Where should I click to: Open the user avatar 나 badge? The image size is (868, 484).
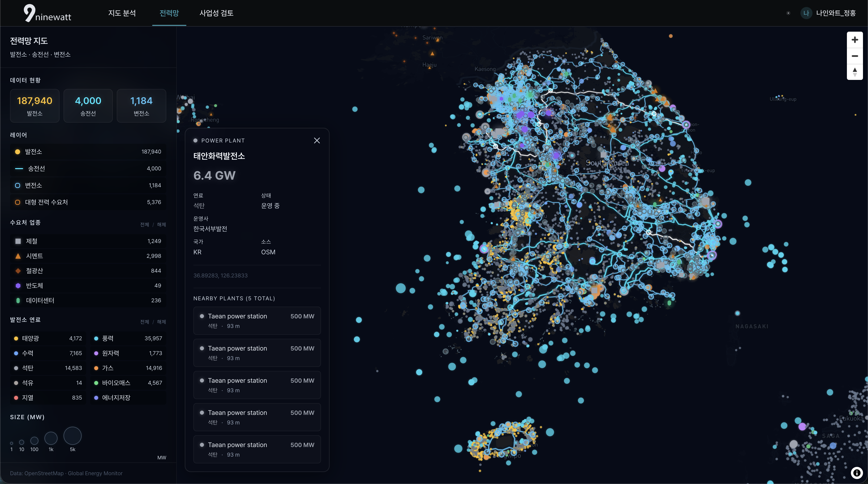[x=806, y=13]
